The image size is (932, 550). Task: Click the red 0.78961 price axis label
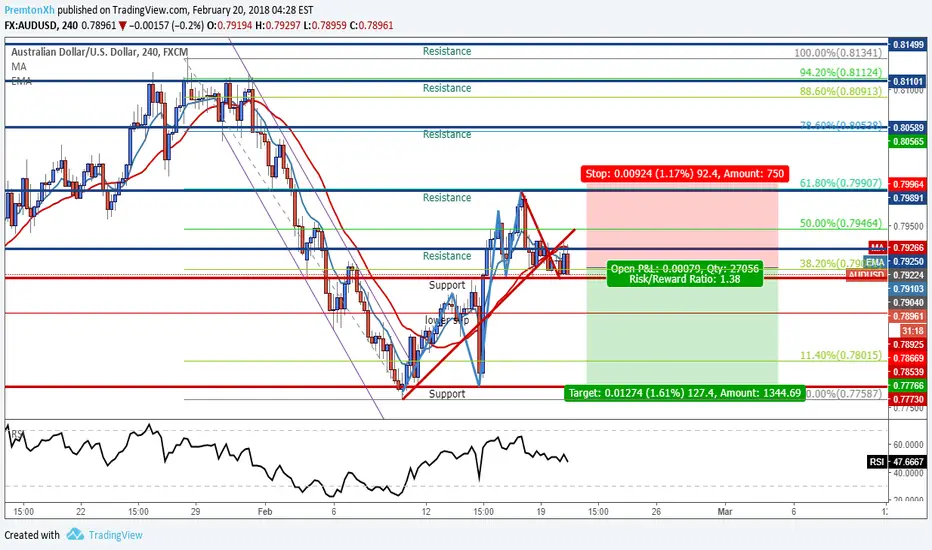908,316
